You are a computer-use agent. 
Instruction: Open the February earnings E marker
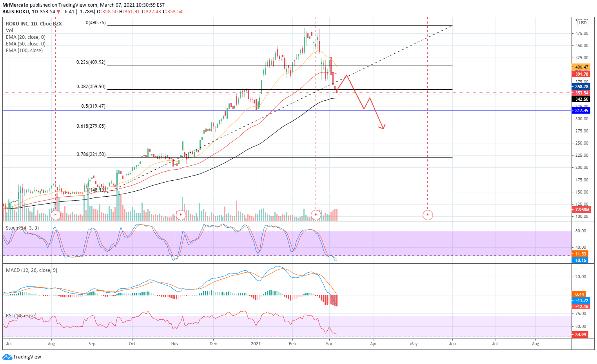pos(316,215)
